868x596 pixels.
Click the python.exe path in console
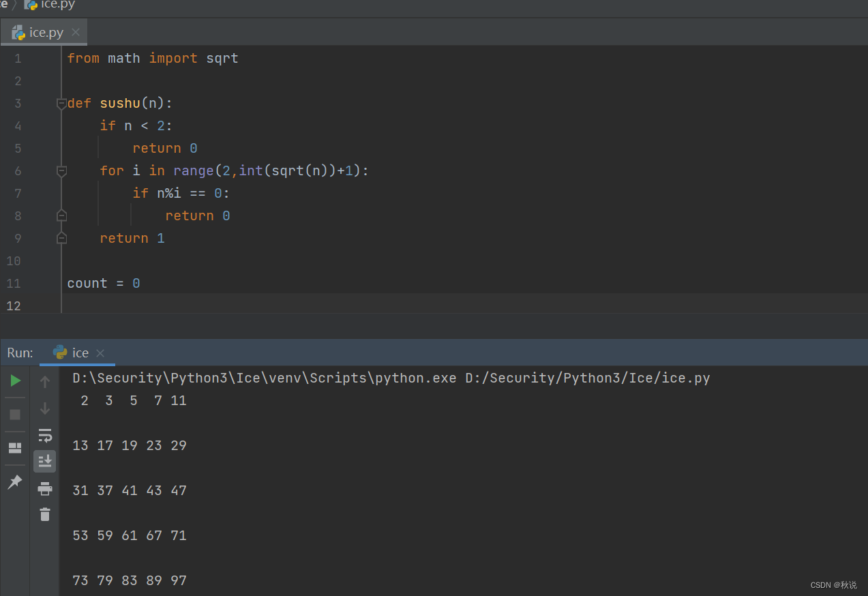(265, 378)
